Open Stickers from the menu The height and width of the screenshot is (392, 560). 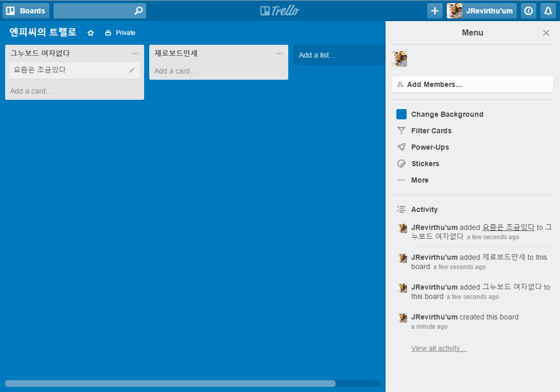pyautogui.click(x=425, y=164)
